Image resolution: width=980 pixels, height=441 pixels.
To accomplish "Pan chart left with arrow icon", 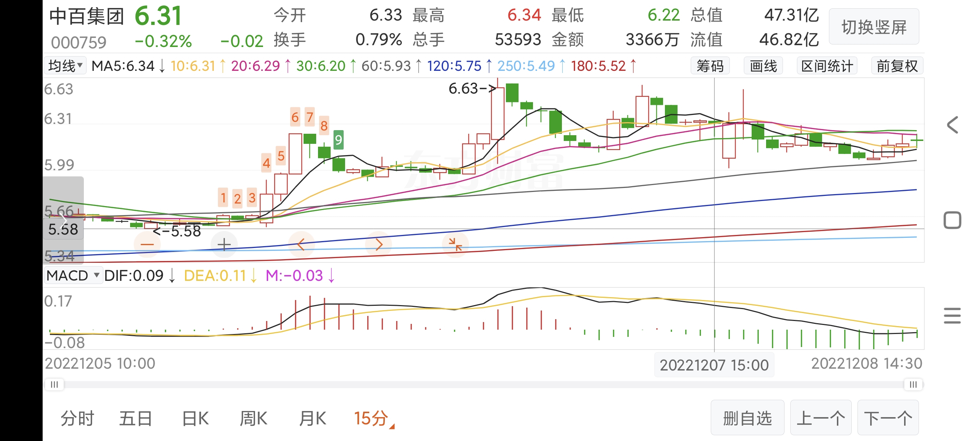I will [301, 244].
